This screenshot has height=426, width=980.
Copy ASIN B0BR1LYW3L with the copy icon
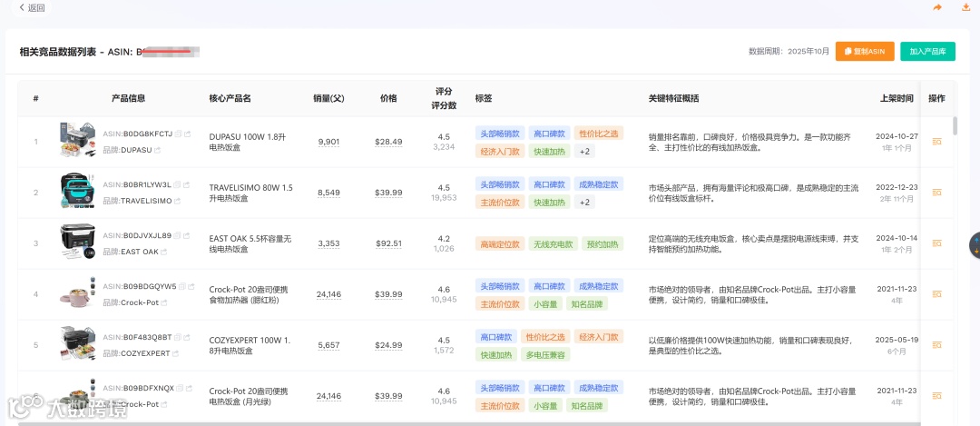[x=178, y=184]
